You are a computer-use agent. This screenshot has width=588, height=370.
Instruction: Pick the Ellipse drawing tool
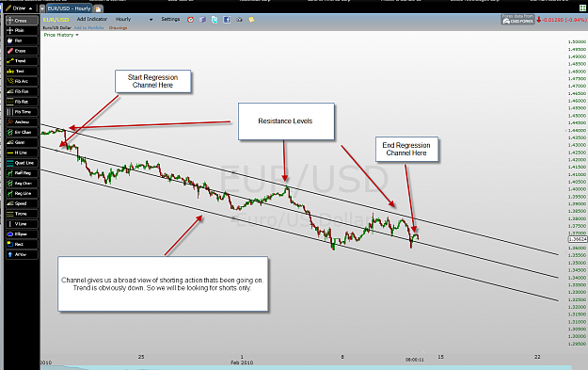coord(22,234)
